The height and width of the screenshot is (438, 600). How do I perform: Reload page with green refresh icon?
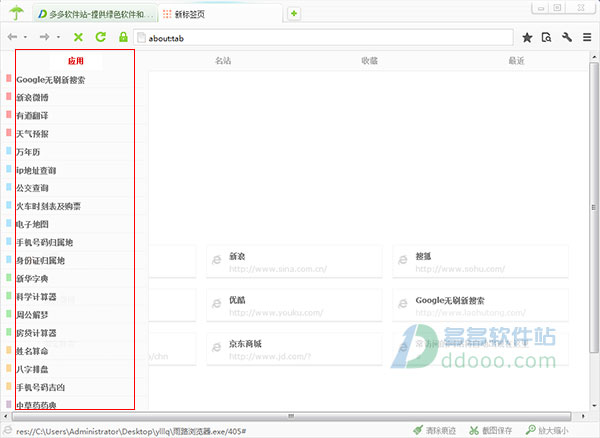click(101, 37)
